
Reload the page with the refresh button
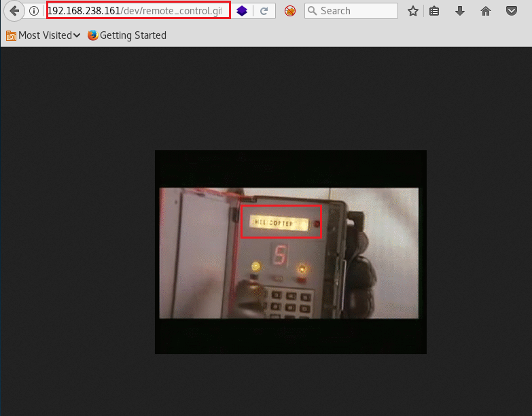pyautogui.click(x=264, y=11)
